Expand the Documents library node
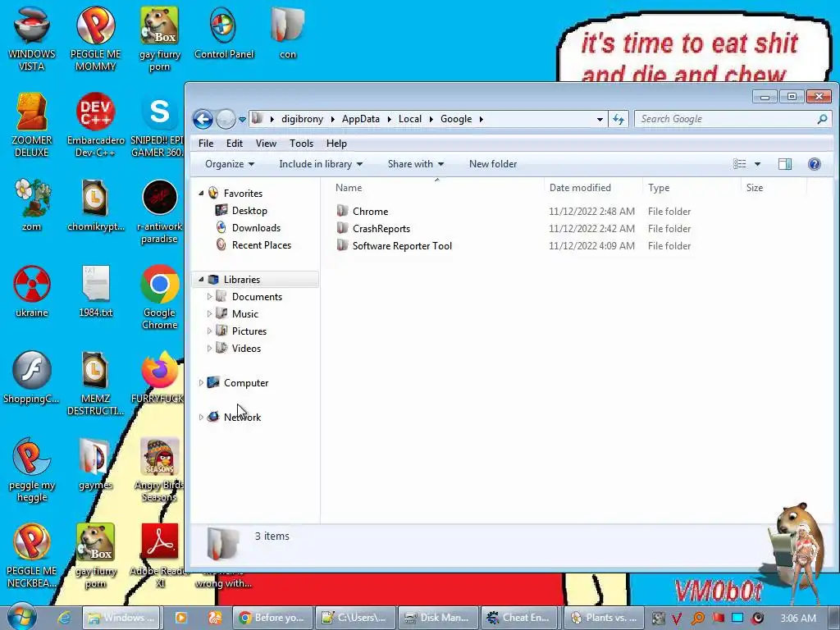 [209, 296]
